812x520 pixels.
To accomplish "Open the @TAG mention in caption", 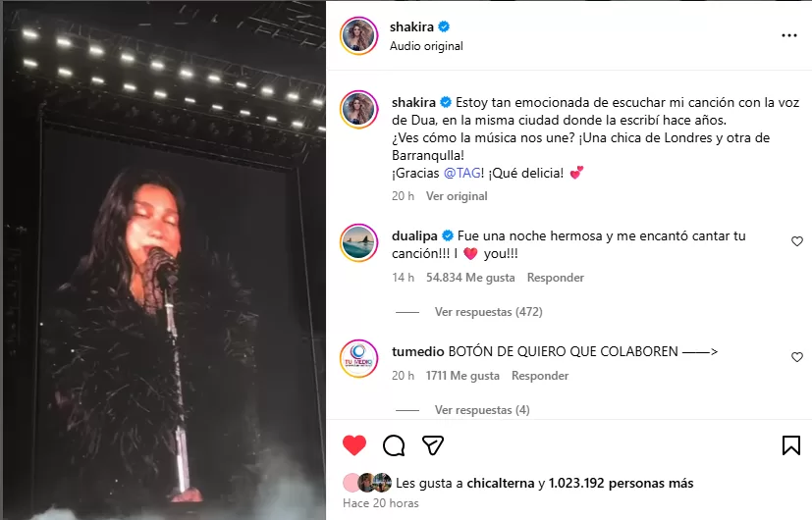I will [x=461, y=173].
